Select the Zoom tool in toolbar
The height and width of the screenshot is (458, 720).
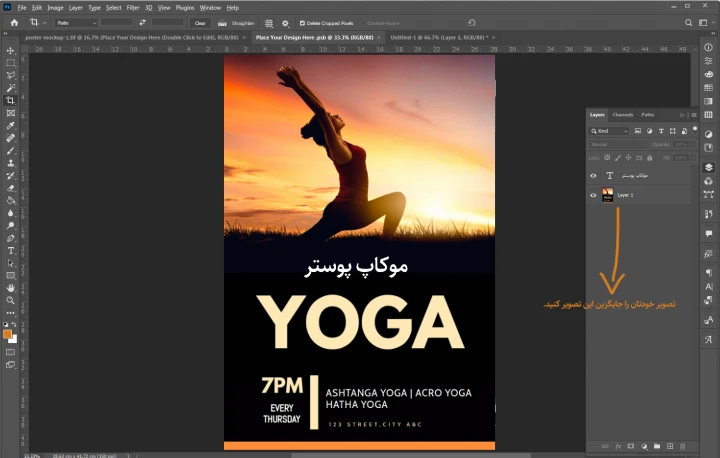point(10,300)
